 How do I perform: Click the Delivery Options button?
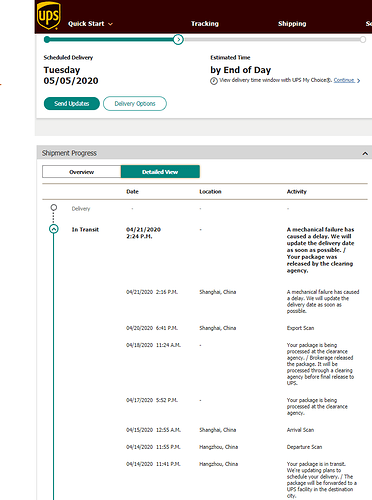[135, 104]
